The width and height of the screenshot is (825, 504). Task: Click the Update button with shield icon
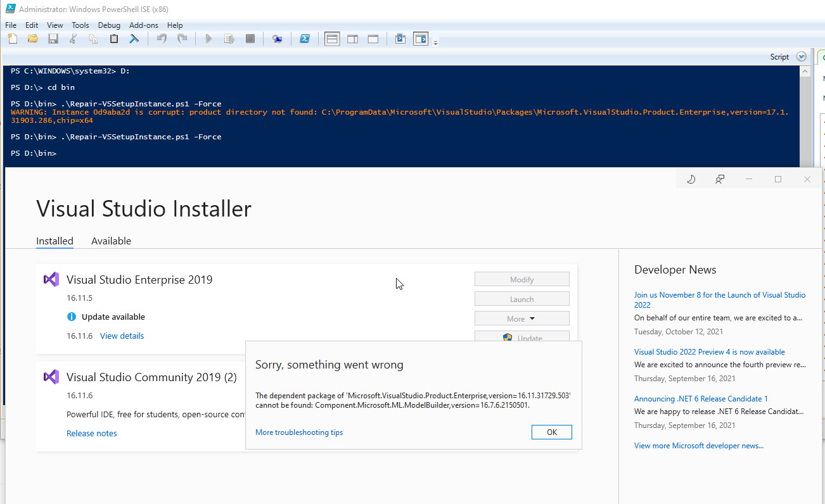[522, 337]
